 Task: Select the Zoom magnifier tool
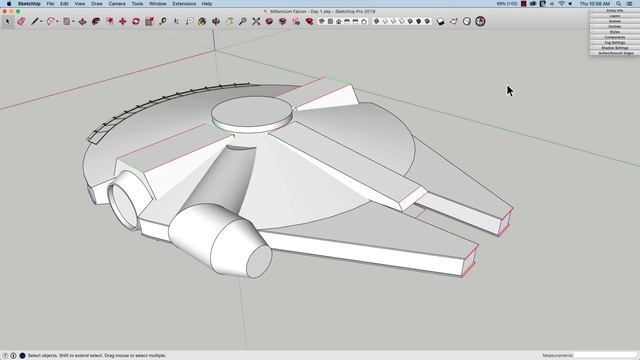242,21
